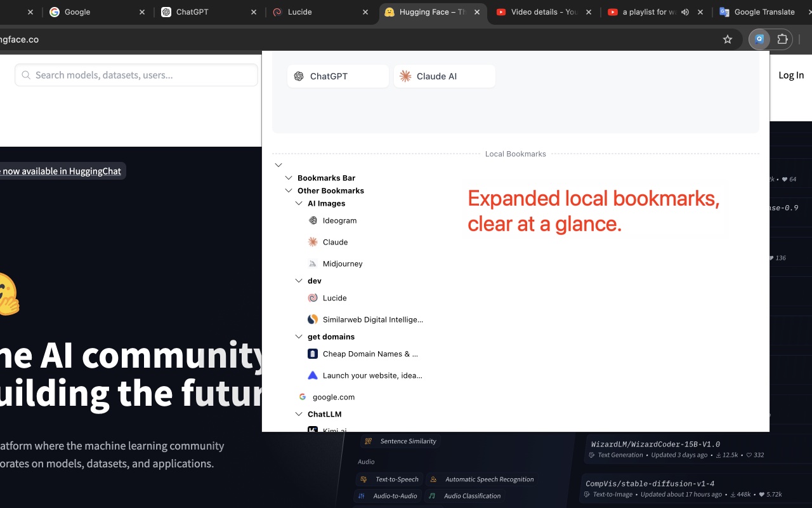Image resolution: width=812 pixels, height=508 pixels.
Task: Click the ChatGPT shortcut button
Action: [x=337, y=76]
